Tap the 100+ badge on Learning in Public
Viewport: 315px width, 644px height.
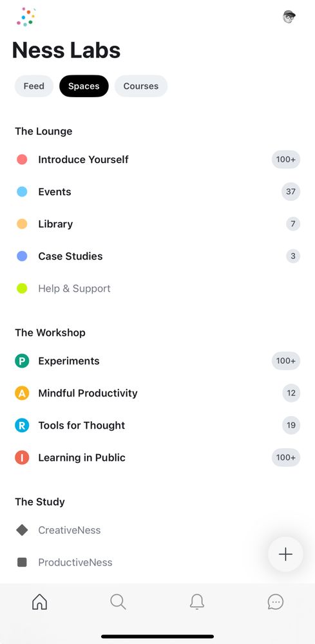[x=286, y=457]
